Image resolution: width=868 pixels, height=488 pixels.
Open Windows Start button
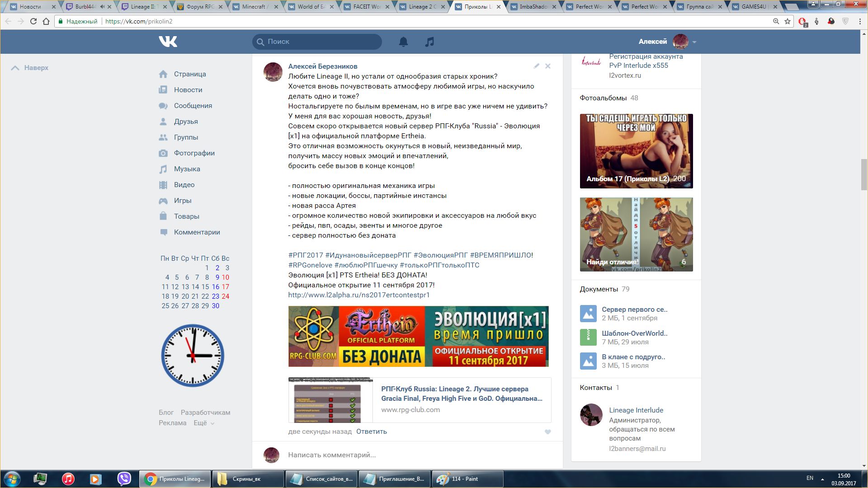(x=12, y=479)
